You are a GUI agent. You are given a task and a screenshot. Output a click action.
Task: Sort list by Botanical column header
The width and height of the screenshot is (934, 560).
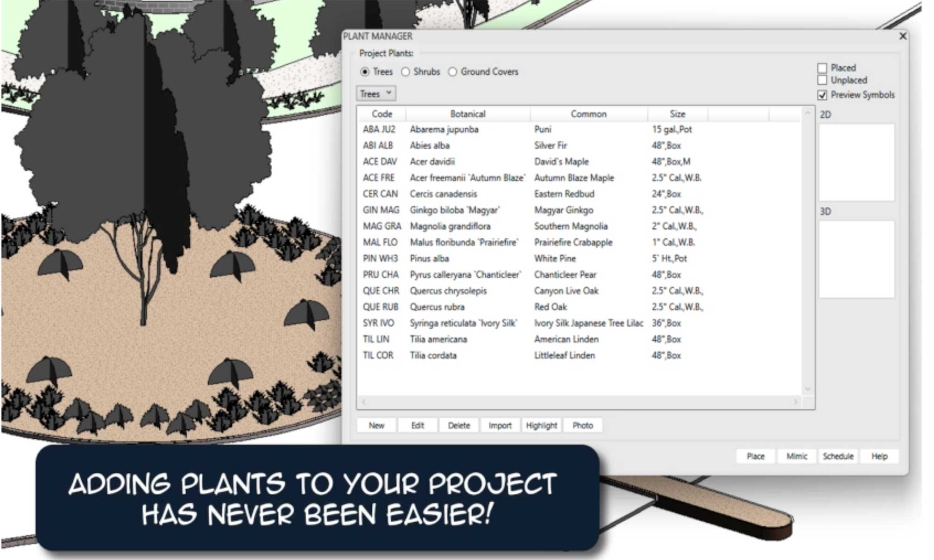(467, 114)
